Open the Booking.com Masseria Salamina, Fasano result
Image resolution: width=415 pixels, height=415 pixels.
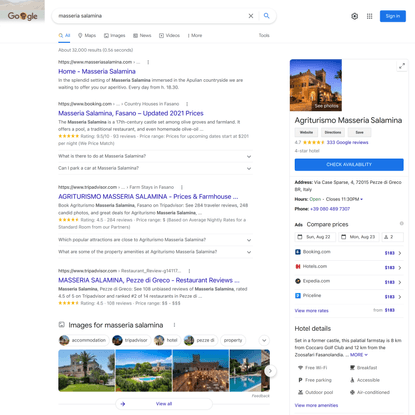[131, 113]
